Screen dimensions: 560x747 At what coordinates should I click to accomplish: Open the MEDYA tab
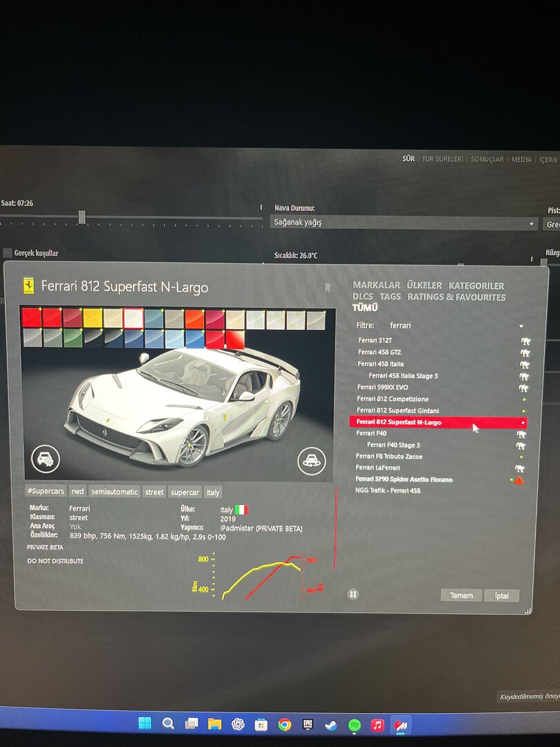tap(521, 160)
